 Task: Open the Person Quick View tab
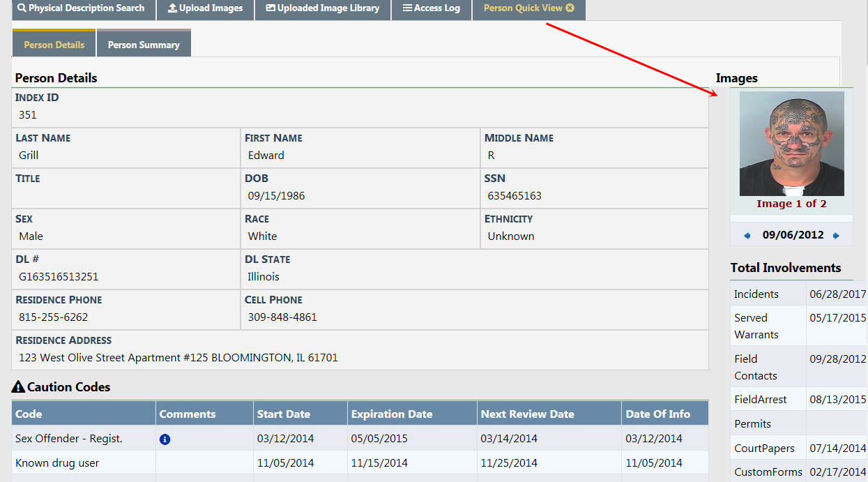tap(523, 8)
